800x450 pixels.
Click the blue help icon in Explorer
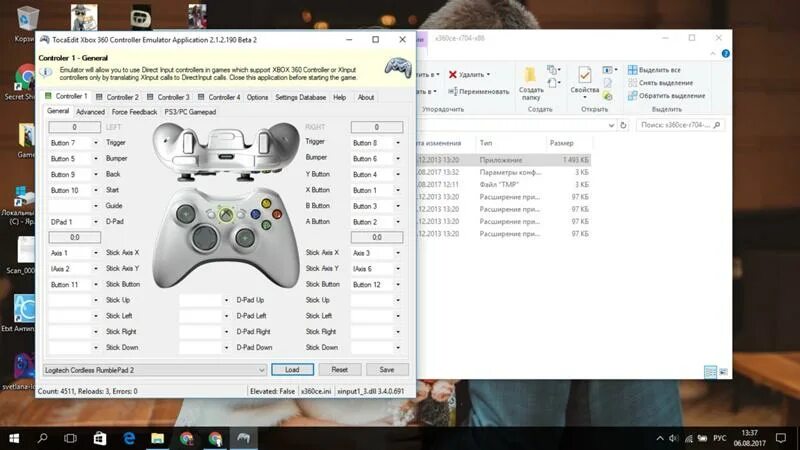point(726,54)
